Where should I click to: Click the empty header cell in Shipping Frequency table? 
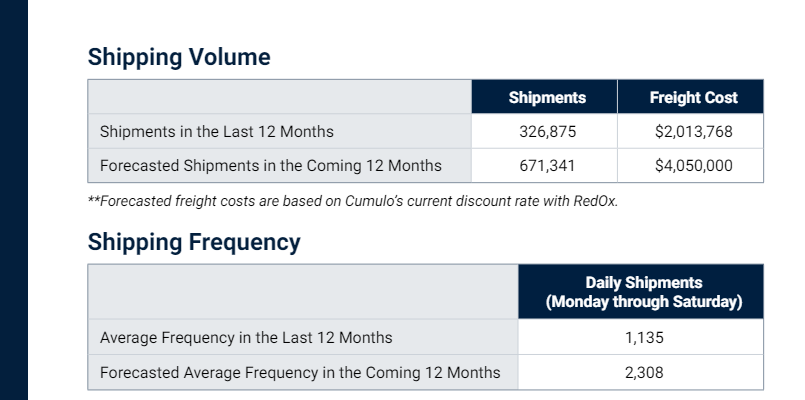pyautogui.click(x=303, y=292)
